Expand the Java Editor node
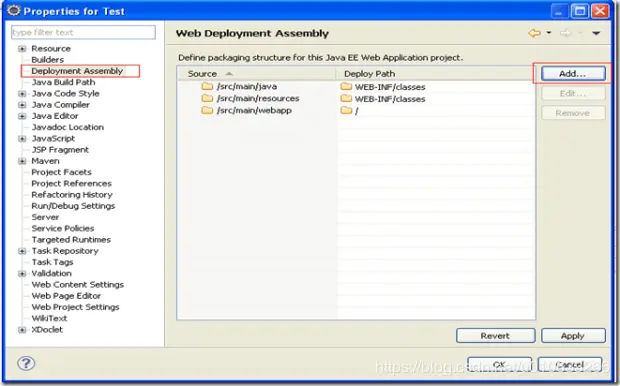 tap(22, 116)
